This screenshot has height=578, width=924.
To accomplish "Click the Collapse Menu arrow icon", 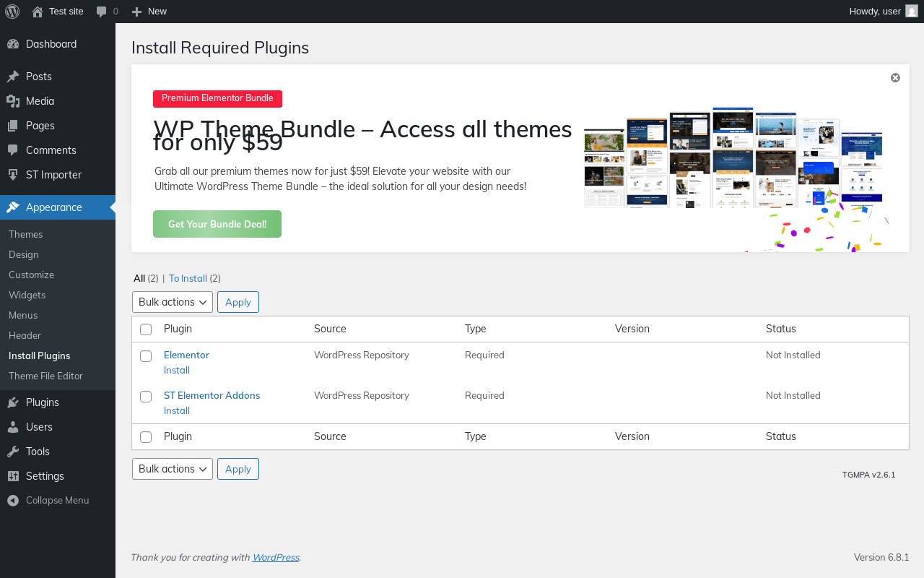I will (13, 501).
